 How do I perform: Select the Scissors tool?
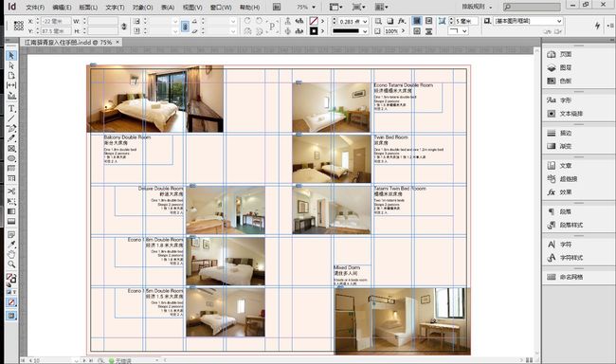[x=11, y=191]
